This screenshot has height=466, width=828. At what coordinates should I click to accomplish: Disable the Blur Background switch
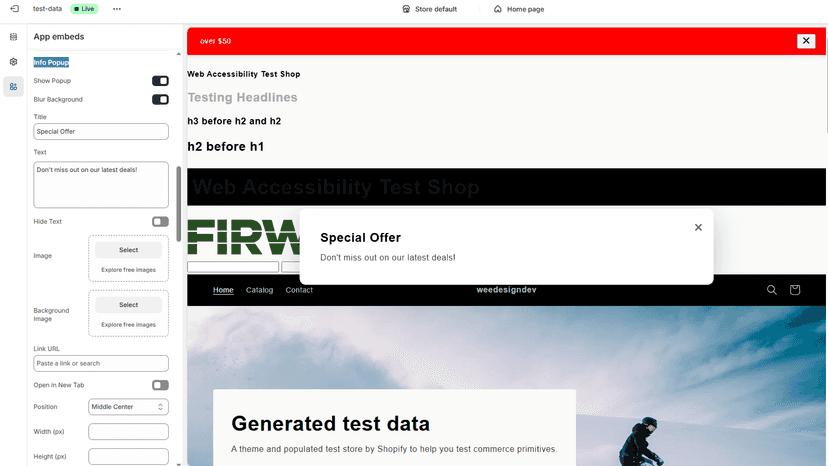[160, 99]
